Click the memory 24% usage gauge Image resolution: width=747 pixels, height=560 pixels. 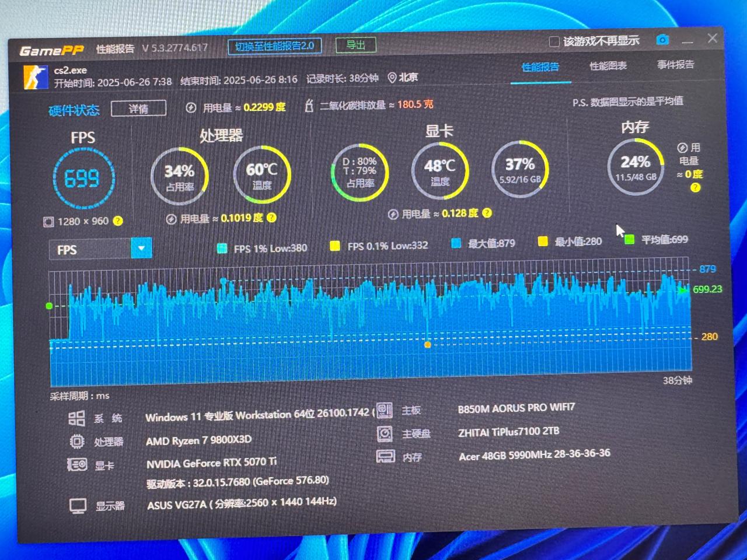pos(636,166)
